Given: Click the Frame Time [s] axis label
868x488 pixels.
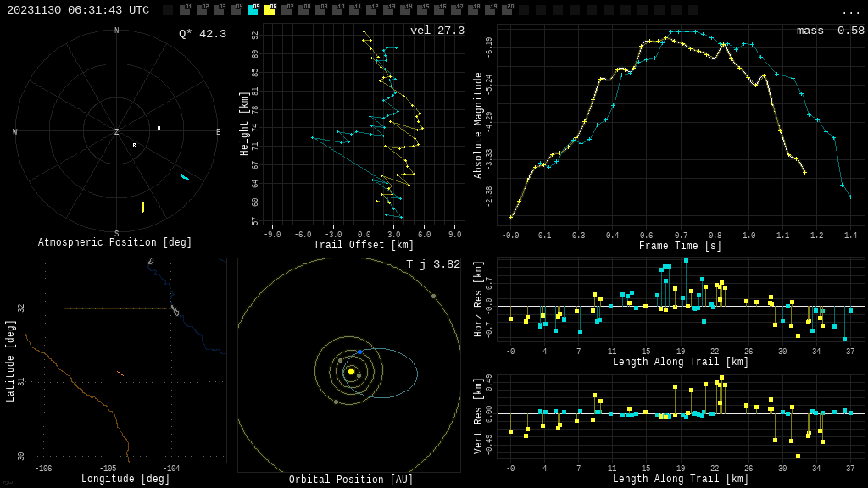Looking at the screenshot, I should tap(680, 245).
